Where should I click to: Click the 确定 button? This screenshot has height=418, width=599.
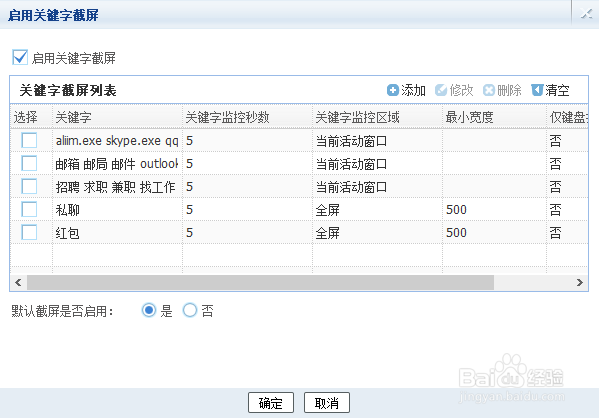(270, 403)
